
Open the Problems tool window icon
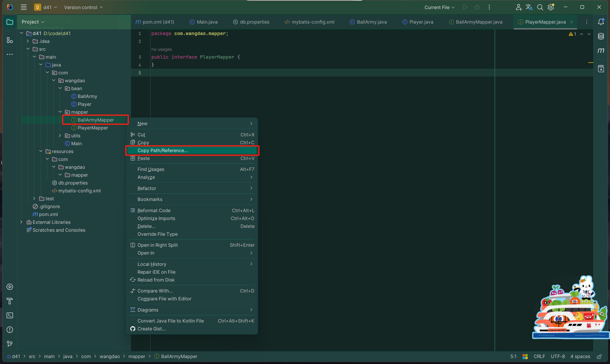tap(10, 329)
